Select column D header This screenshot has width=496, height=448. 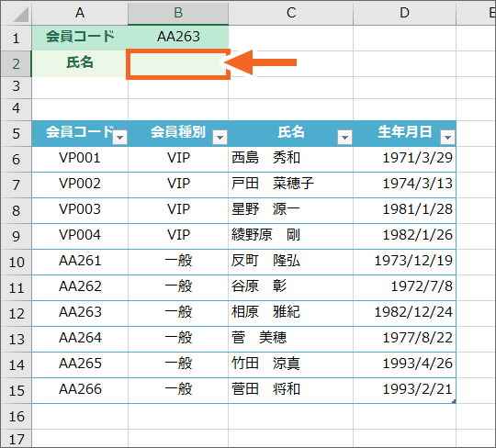(x=404, y=13)
